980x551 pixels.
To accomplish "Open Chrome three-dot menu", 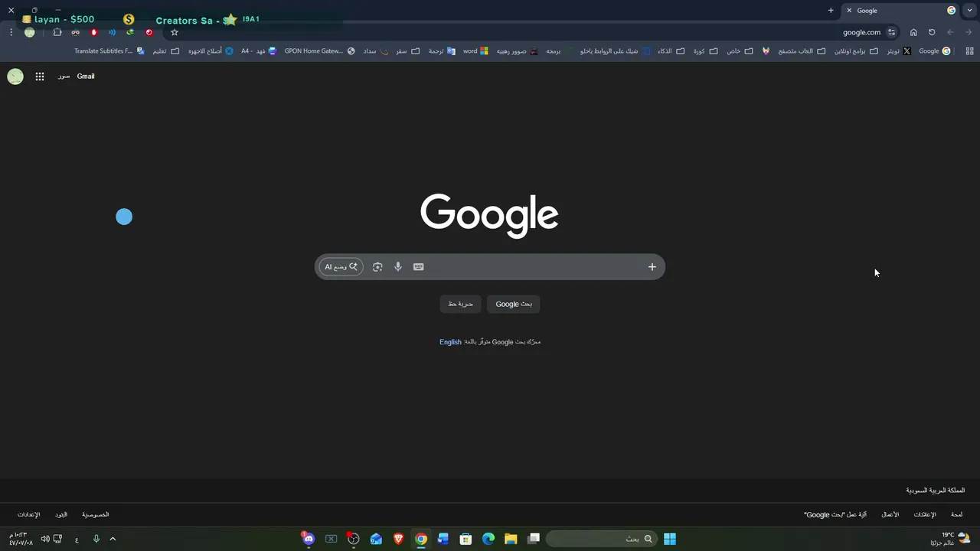I will click(11, 32).
